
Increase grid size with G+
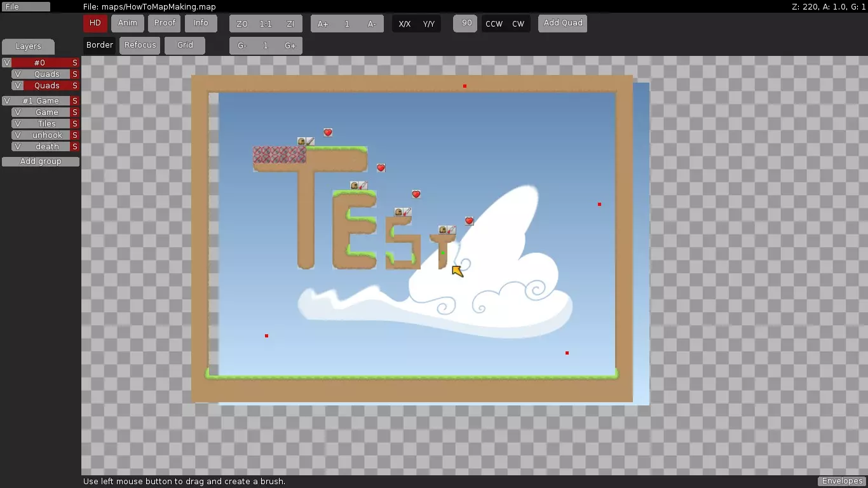click(x=290, y=46)
